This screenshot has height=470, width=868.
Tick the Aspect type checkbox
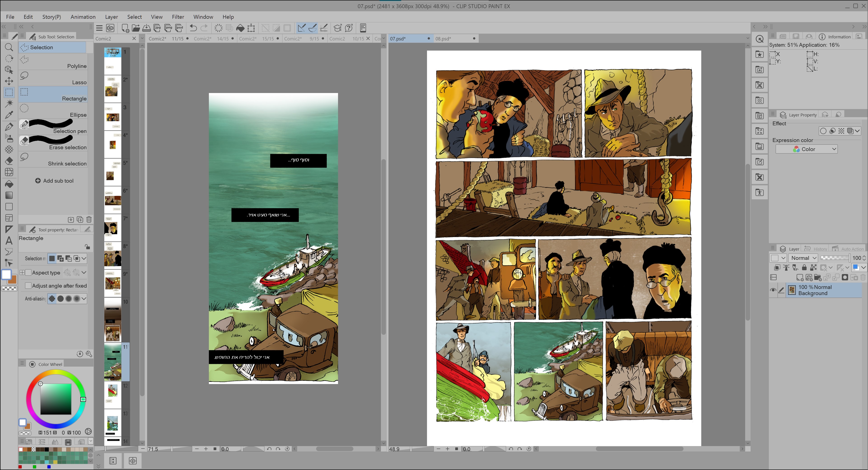[x=29, y=272]
